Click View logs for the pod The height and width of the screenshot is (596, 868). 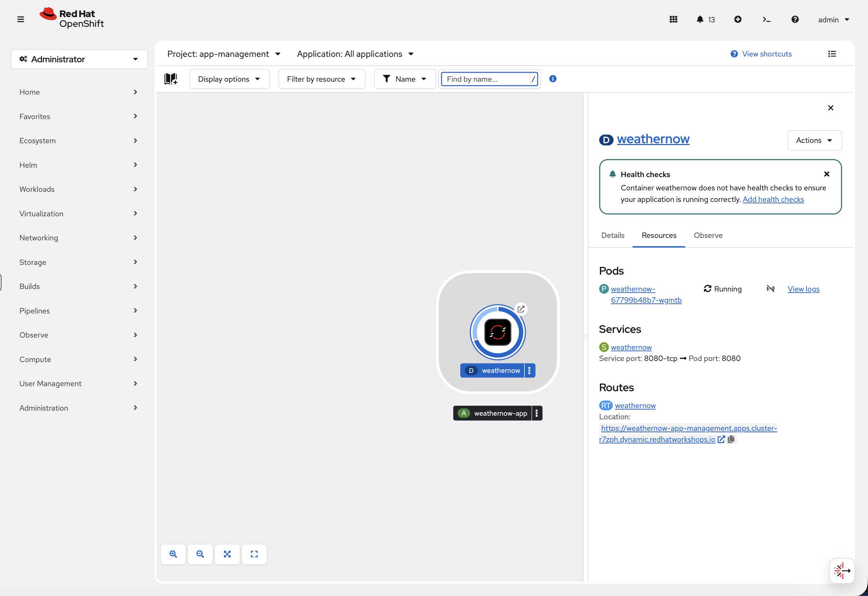tap(803, 289)
